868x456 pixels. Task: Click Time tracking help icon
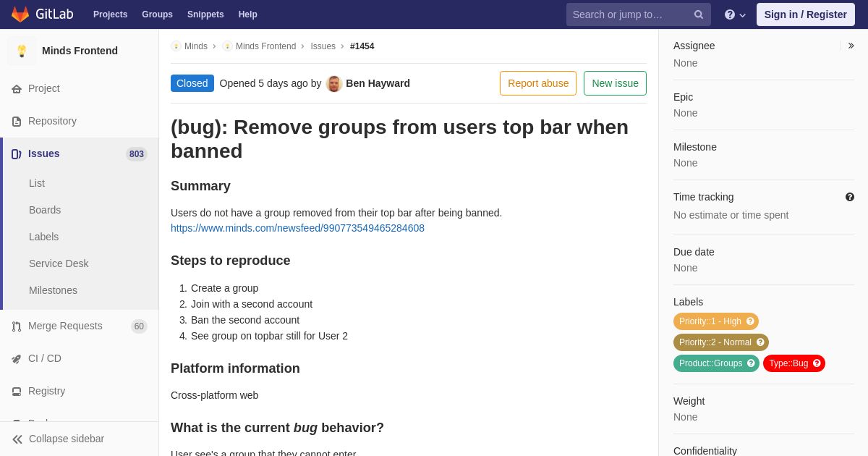[850, 197]
